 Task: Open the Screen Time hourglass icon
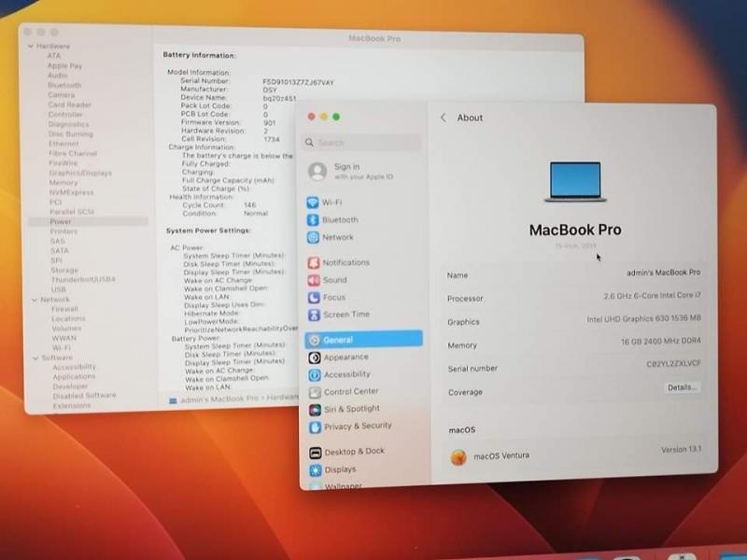click(x=314, y=315)
